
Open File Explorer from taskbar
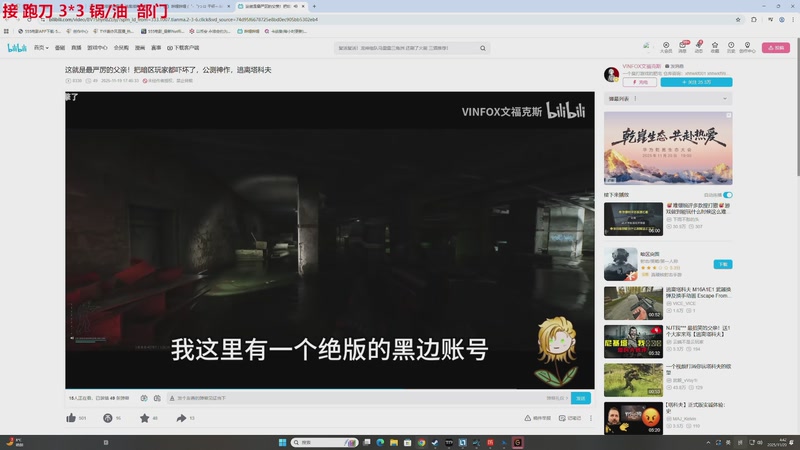point(394,442)
